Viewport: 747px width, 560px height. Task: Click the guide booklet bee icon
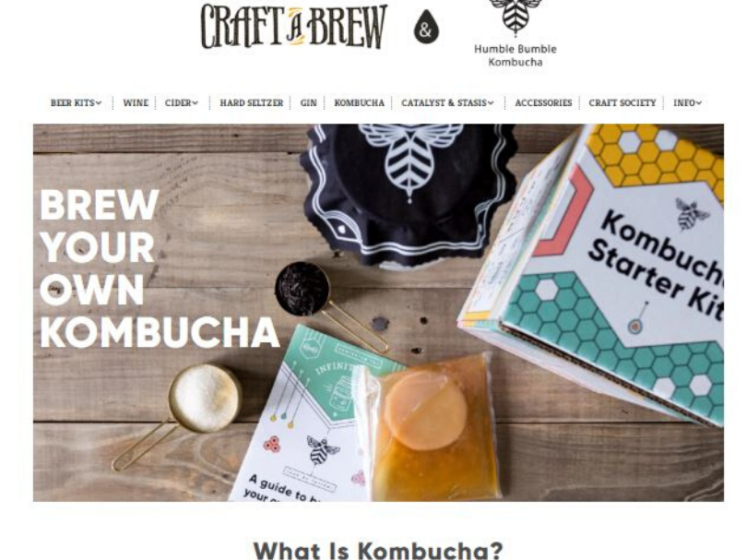(x=323, y=449)
